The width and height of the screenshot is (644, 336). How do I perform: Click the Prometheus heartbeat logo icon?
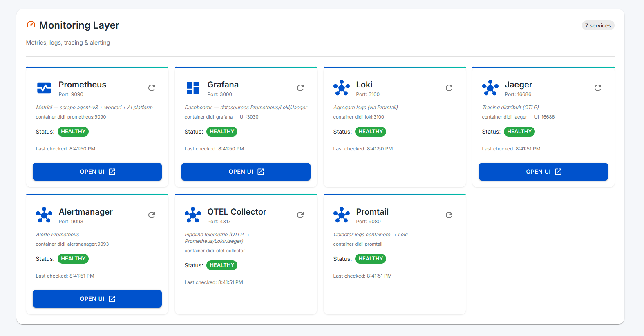pos(44,88)
